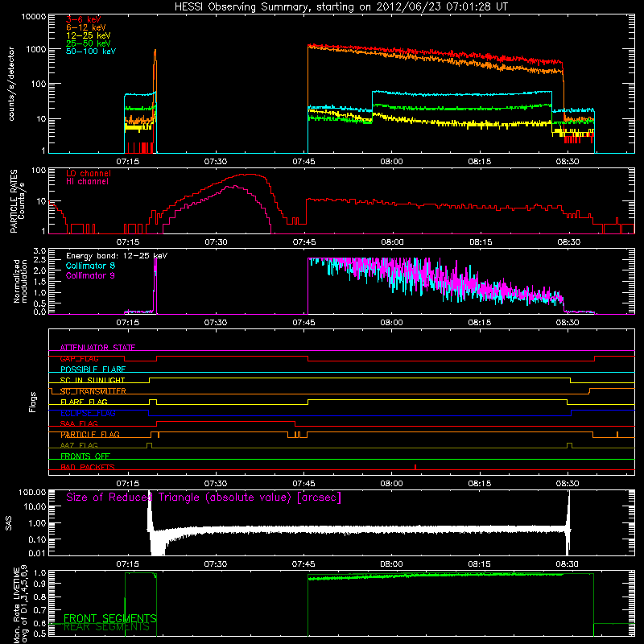Screen dimensions: 644x644
Task: Select the 3-6 keV legend label
Action: pyautogui.click(x=83, y=19)
